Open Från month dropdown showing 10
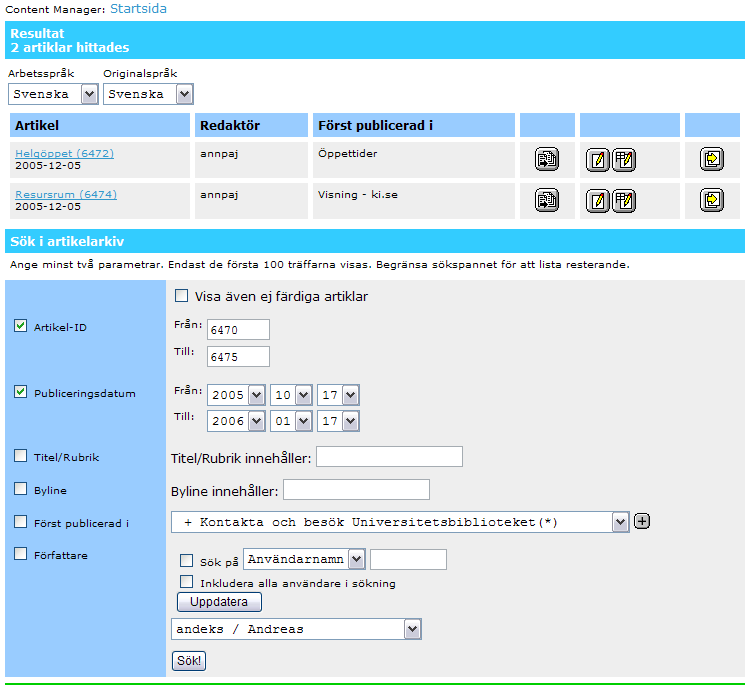The width and height of the screenshot is (748, 687). click(291, 395)
